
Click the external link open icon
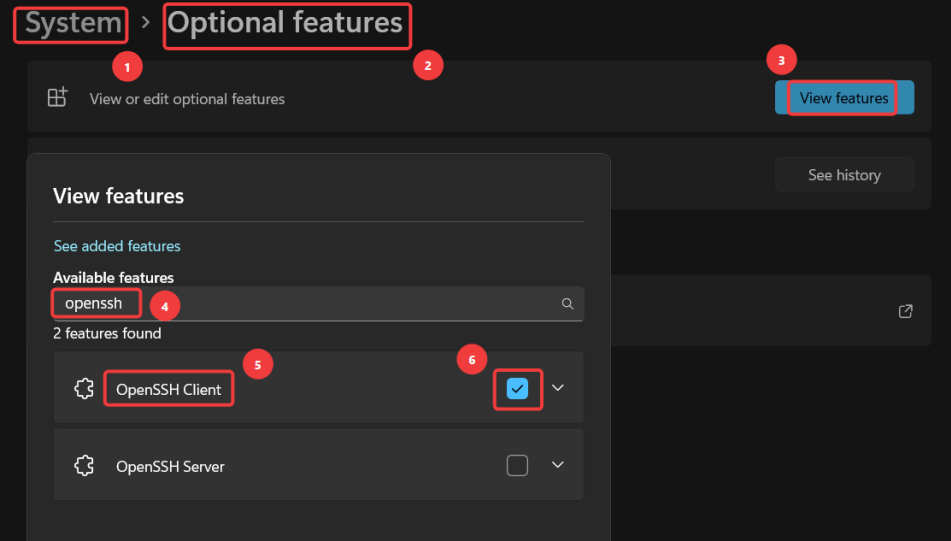pos(905,311)
